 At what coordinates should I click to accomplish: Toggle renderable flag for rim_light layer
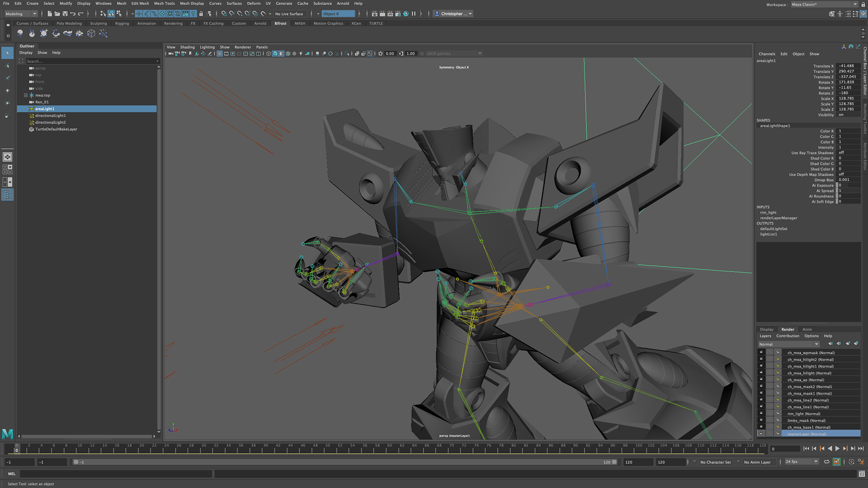point(761,414)
